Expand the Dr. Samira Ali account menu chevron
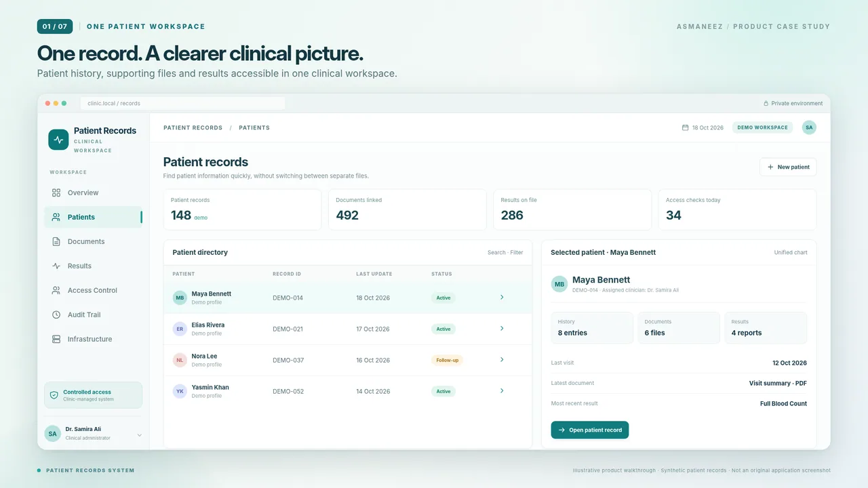 140,435
